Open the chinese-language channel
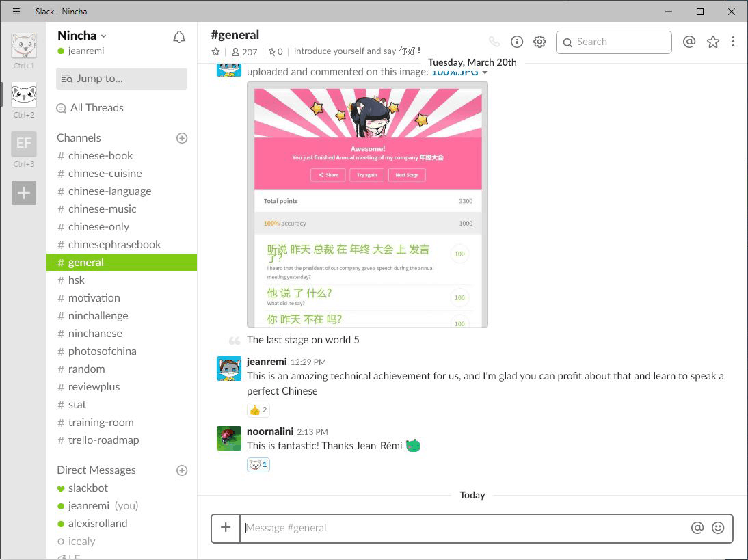 click(122, 191)
